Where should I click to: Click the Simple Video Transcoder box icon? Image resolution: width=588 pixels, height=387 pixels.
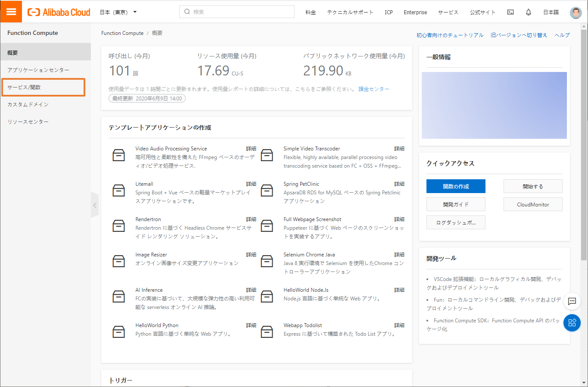tap(267, 155)
